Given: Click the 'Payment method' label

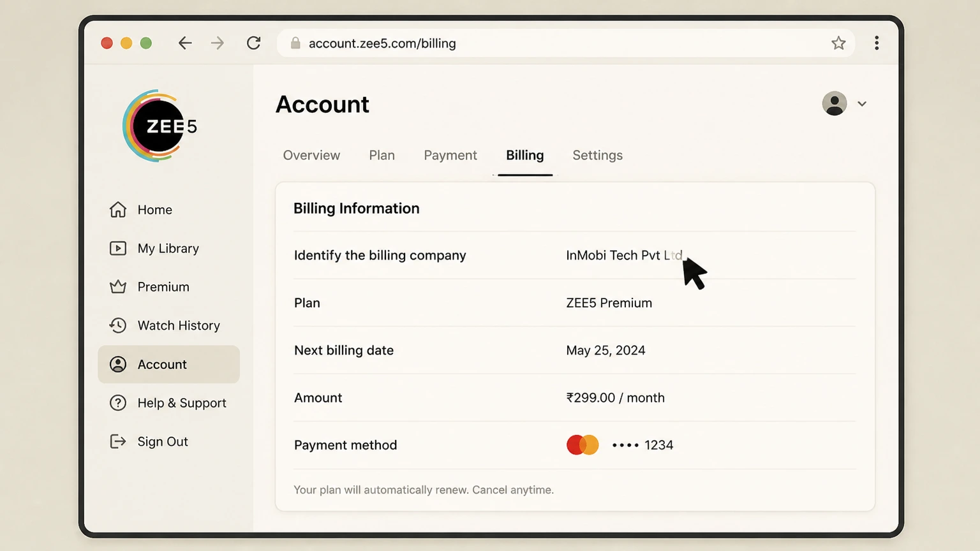Looking at the screenshot, I should point(345,445).
